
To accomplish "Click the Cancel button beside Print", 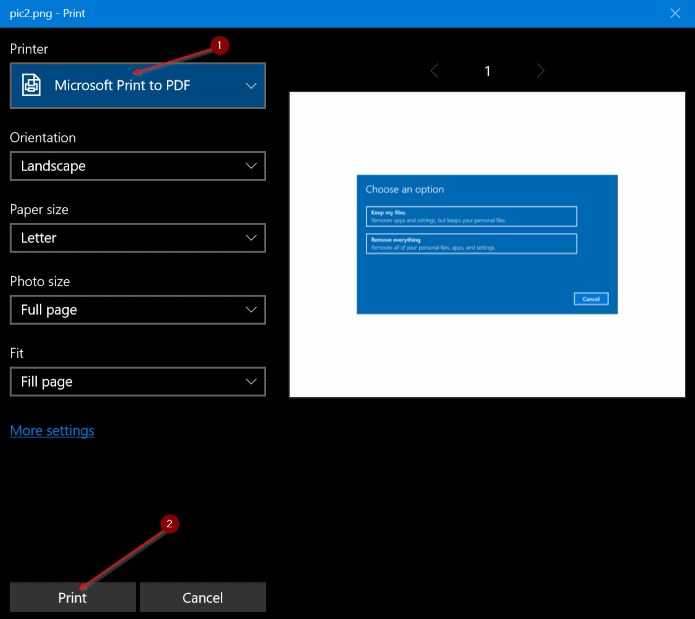I will click(202, 597).
